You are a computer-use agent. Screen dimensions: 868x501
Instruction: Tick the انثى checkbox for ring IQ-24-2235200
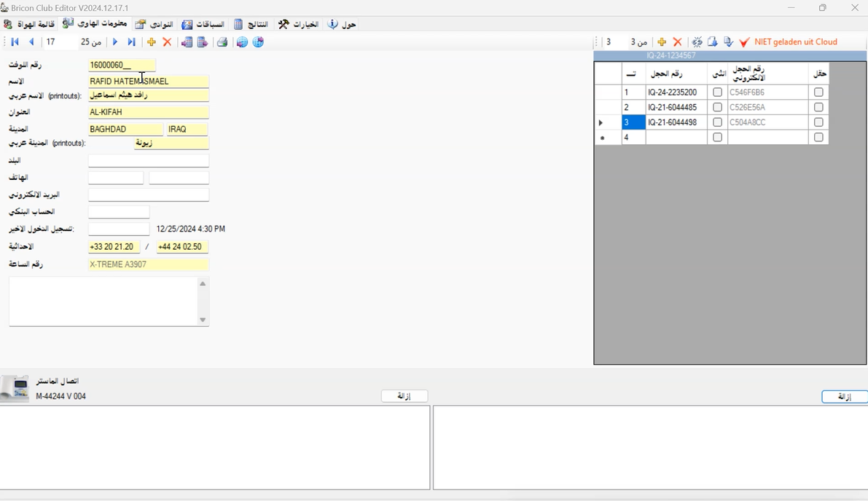(717, 92)
